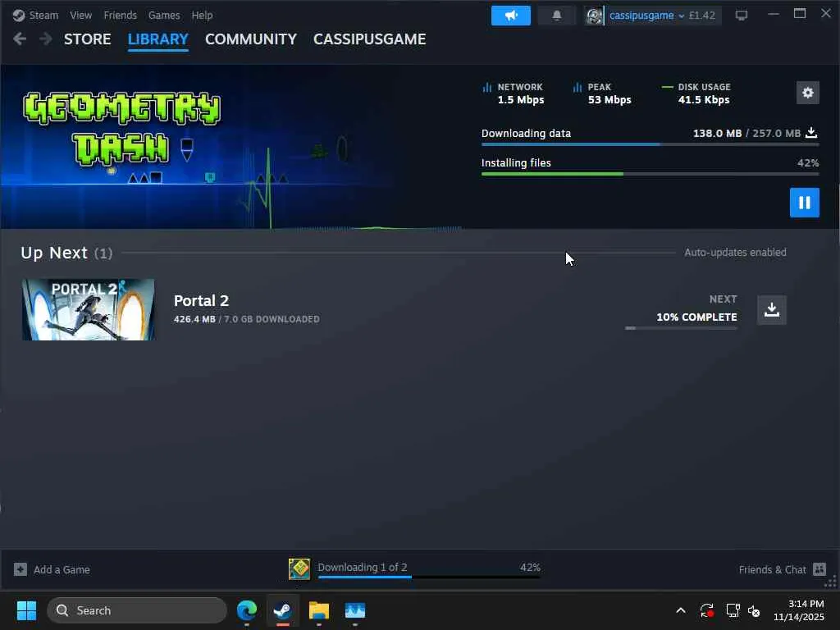
Task: Pause the Geometry Dash download
Action: point(804,203)
